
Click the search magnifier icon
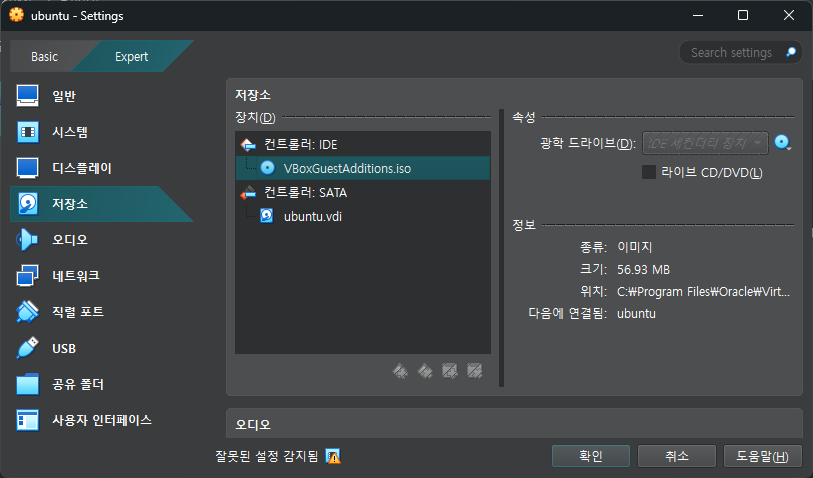(x=791, y=52)
